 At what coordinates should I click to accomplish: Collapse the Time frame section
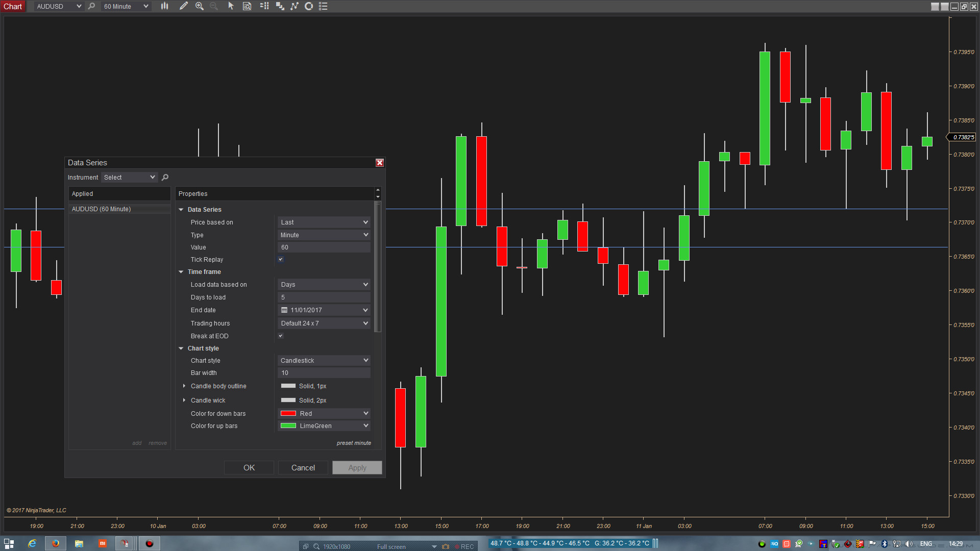click(x=181, y=272)
